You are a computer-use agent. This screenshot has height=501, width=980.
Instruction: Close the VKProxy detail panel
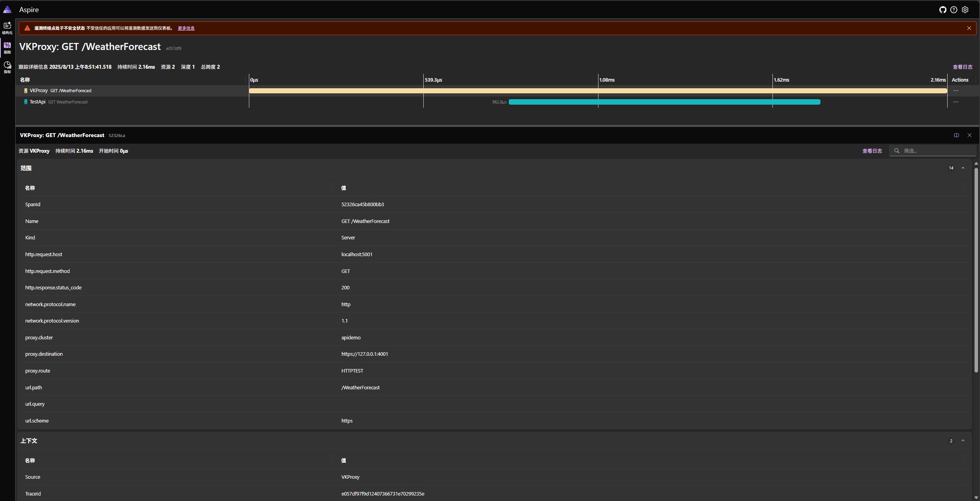(970, 135)
